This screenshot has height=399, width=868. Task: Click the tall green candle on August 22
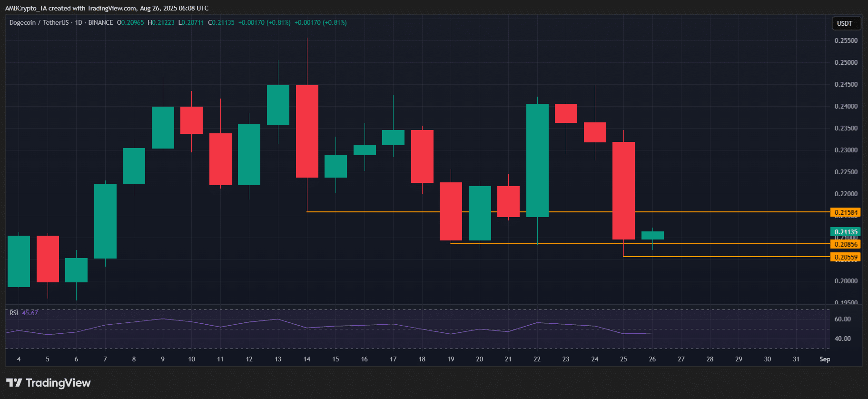point(537,160)
